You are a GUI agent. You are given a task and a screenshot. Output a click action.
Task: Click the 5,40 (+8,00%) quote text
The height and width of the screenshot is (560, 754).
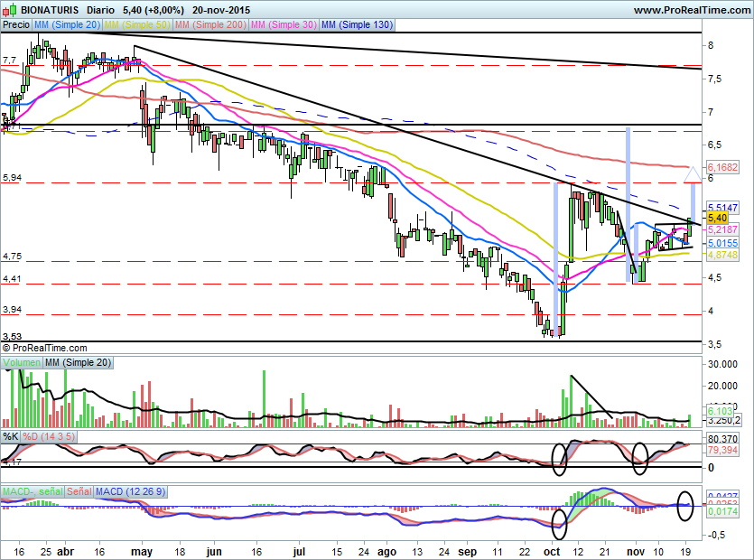[x=154, y=10]
